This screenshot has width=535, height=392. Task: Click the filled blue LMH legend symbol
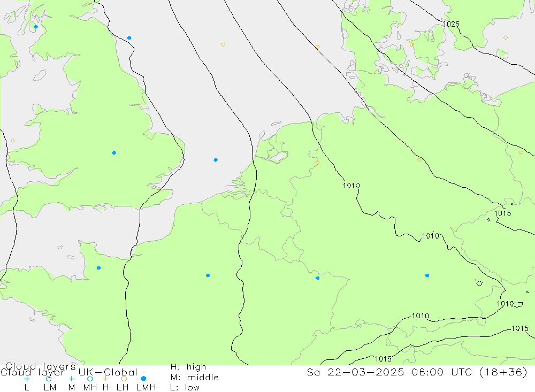pyautogui.click(x=143, y=379)
